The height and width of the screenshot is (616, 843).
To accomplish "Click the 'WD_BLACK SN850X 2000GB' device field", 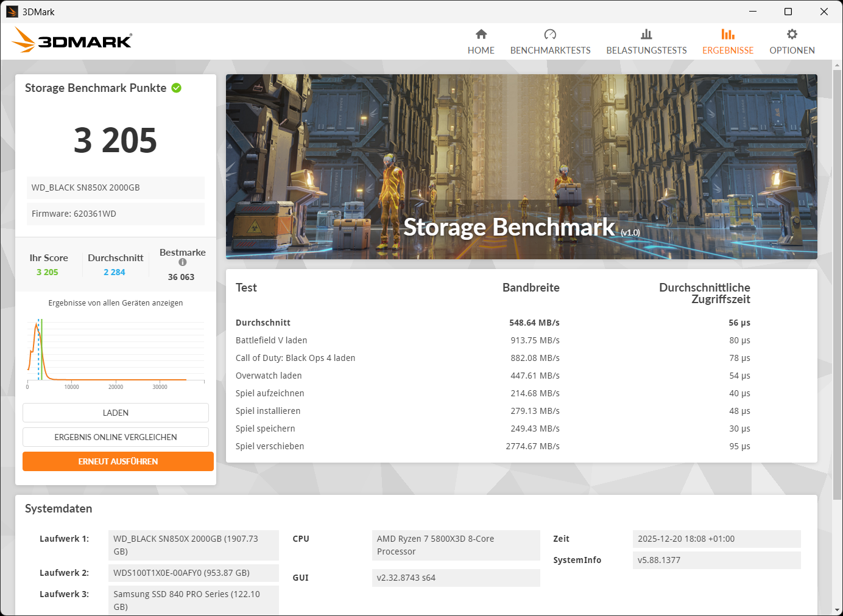I will [x=116, y=187].
